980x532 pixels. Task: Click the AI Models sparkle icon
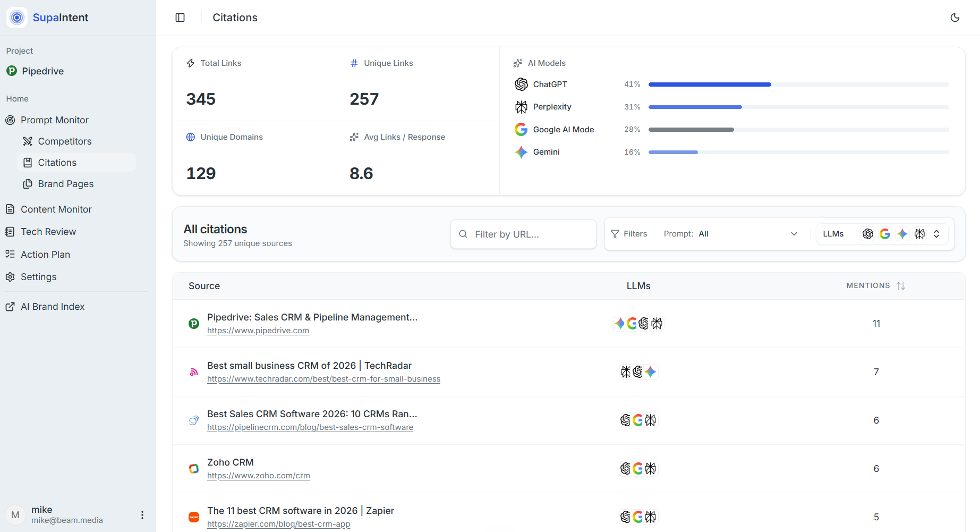518,63
